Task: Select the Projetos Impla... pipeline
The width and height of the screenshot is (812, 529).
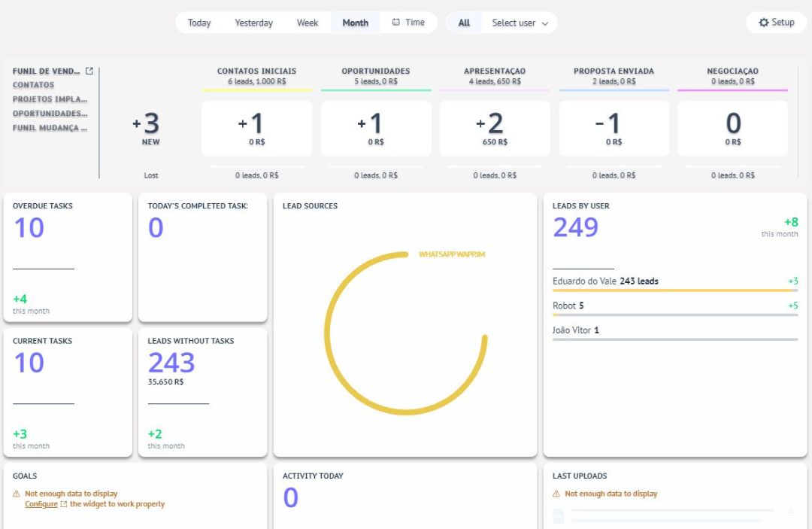Action: [50, 99]
